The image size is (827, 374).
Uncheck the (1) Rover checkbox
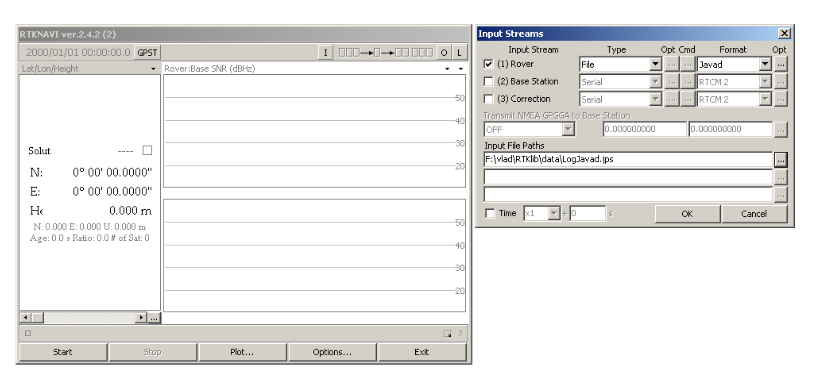(x=489, y=64)
